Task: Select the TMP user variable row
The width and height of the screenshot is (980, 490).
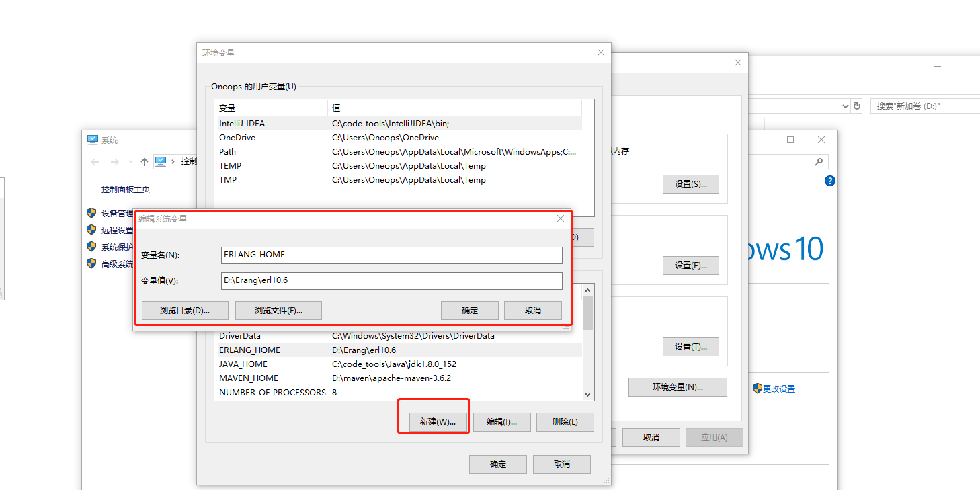Action: pos(398,180)
